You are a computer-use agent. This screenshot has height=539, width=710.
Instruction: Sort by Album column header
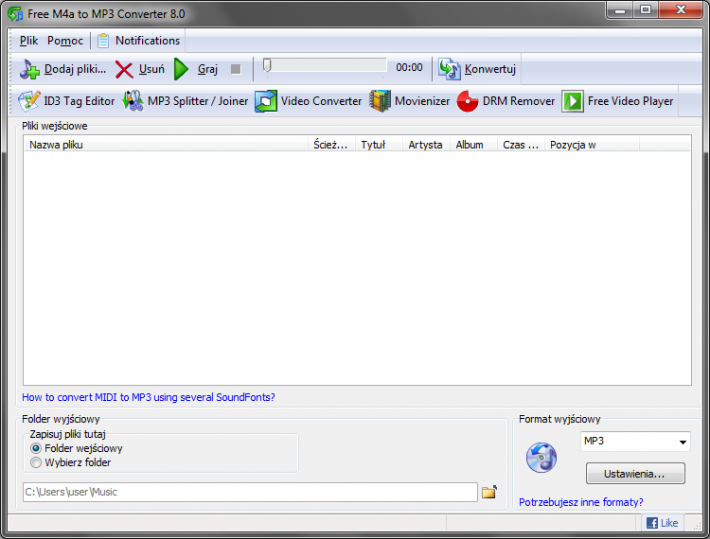click(x=474, y=145)
